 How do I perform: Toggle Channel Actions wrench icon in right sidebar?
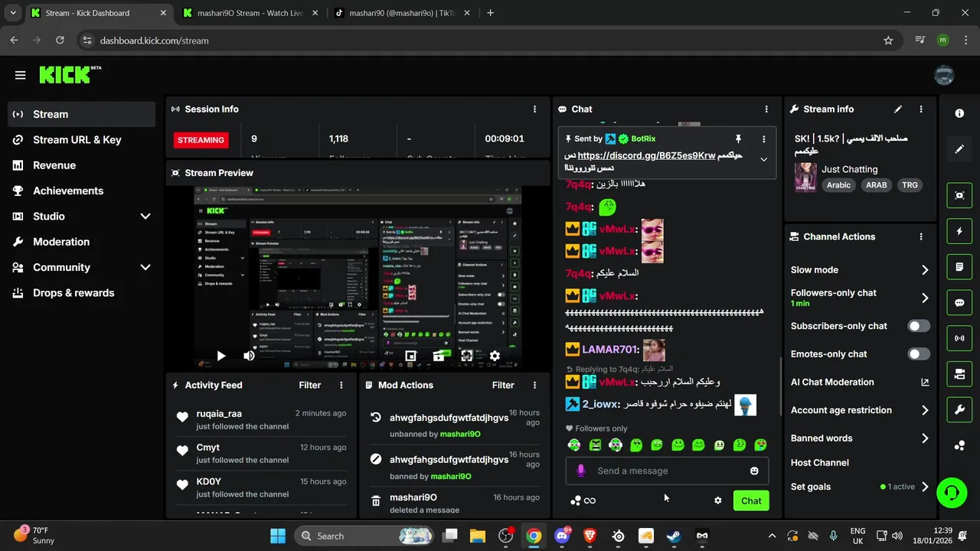click(959, 410)
